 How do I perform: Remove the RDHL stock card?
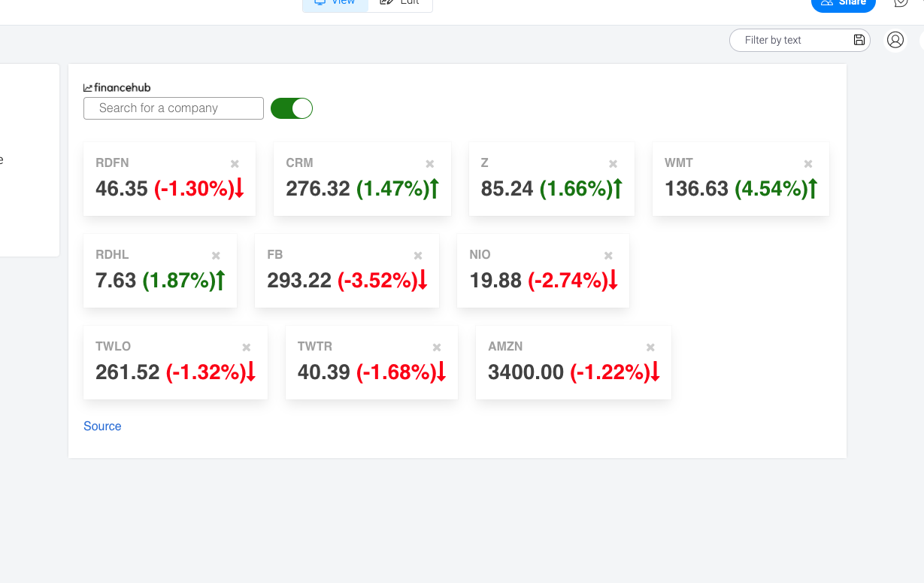216,256
